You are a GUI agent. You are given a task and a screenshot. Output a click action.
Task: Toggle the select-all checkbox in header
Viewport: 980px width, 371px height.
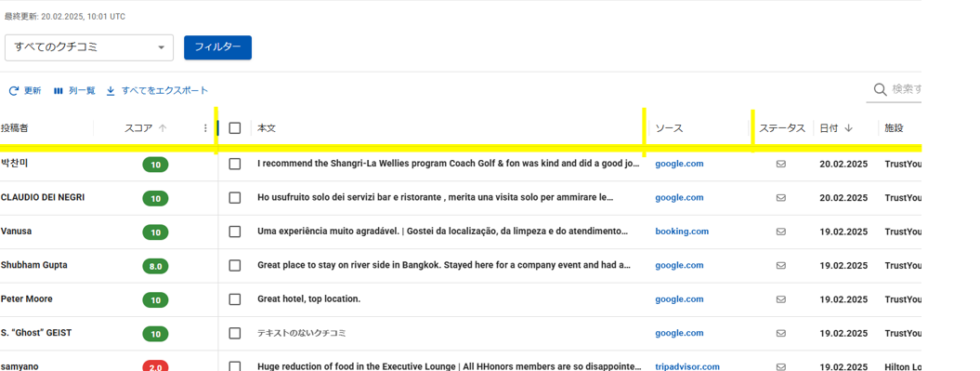point(235,128)
